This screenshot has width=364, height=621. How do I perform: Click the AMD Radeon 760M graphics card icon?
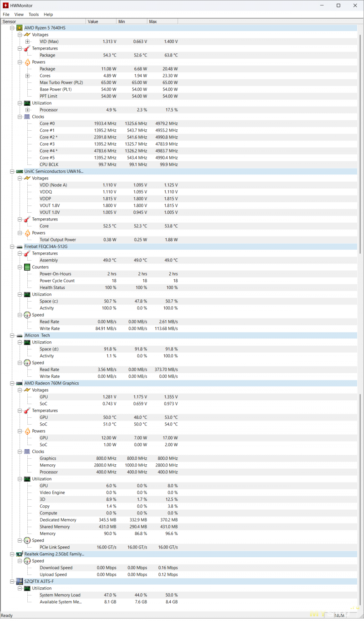point(20,383)
